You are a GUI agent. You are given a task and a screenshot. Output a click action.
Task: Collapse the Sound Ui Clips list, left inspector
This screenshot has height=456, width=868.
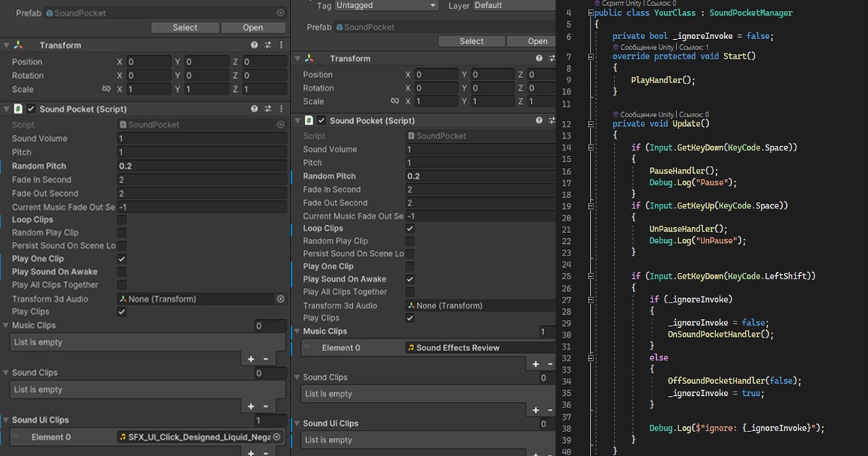[6, 420]
